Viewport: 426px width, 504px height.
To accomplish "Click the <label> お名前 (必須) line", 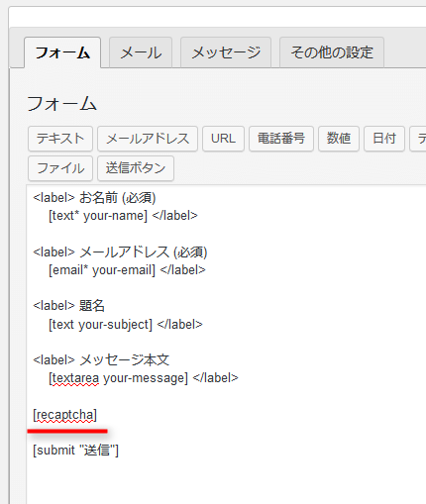I will coord(94,198).
